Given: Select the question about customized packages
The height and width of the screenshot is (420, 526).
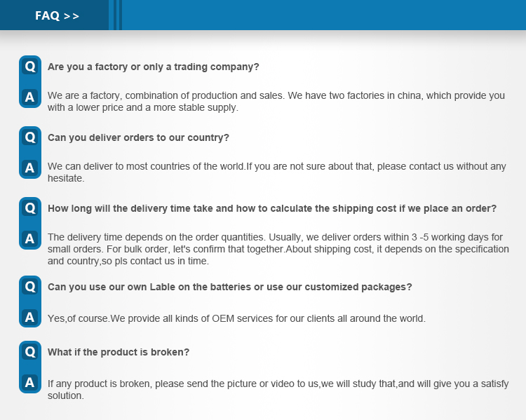Looking at the screenshot, I should (230, 287).
